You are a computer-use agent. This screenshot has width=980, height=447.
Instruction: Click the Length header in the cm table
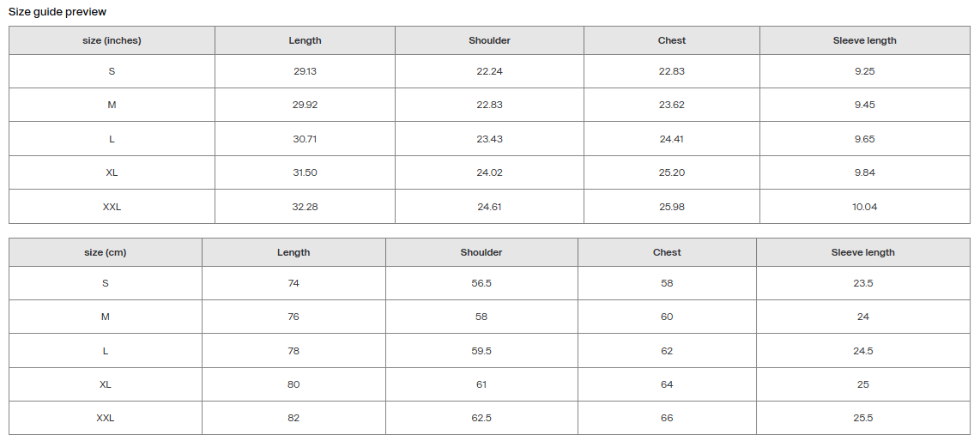tap(293, 252)
